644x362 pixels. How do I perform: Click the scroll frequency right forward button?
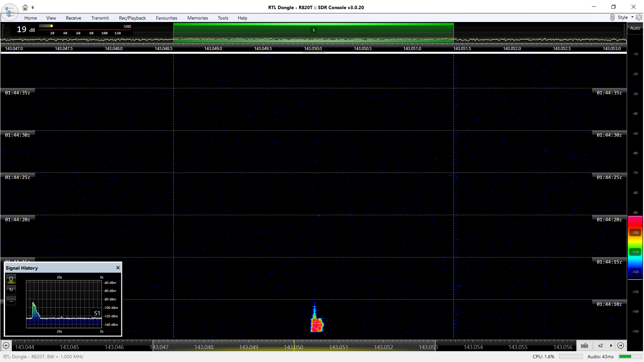[x=621, y=345]
